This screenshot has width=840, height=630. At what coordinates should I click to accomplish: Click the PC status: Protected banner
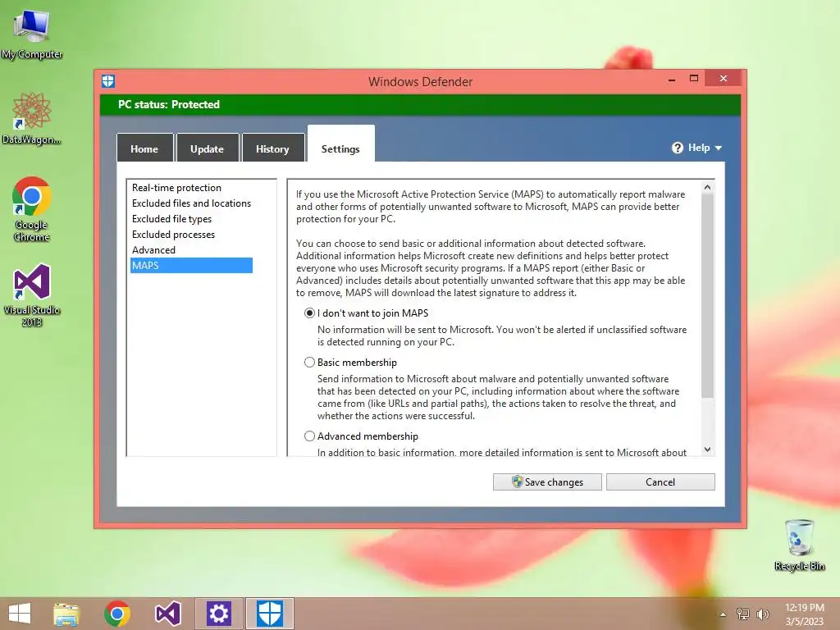[420, 104]
